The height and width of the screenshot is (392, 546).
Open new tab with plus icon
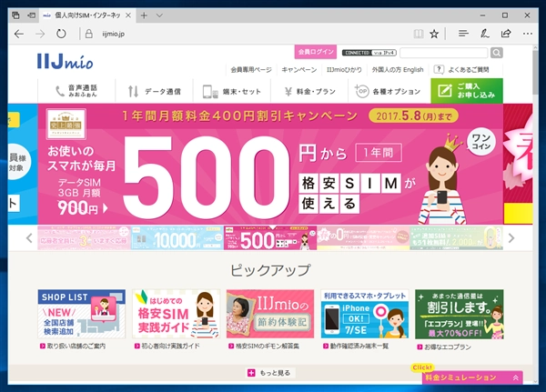tap(144, 15)
